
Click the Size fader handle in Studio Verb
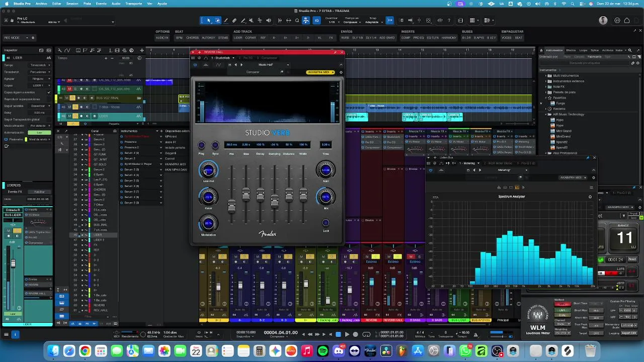coord(246,195)
